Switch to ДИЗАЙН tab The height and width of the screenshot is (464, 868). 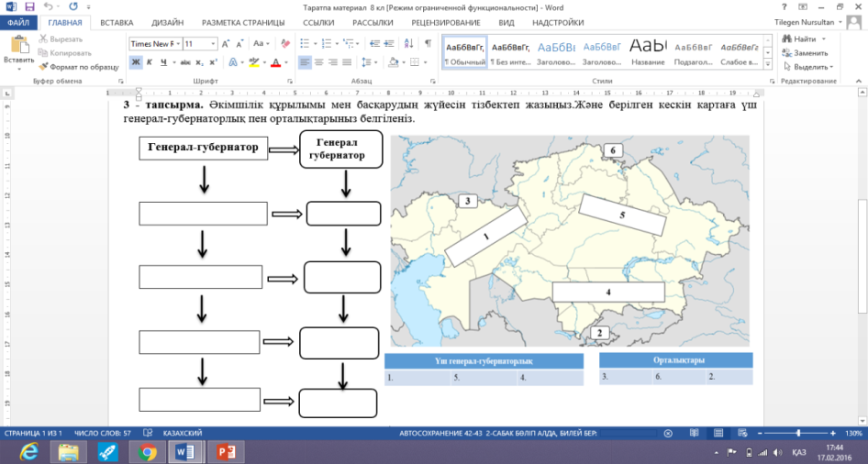pos(167,23)
